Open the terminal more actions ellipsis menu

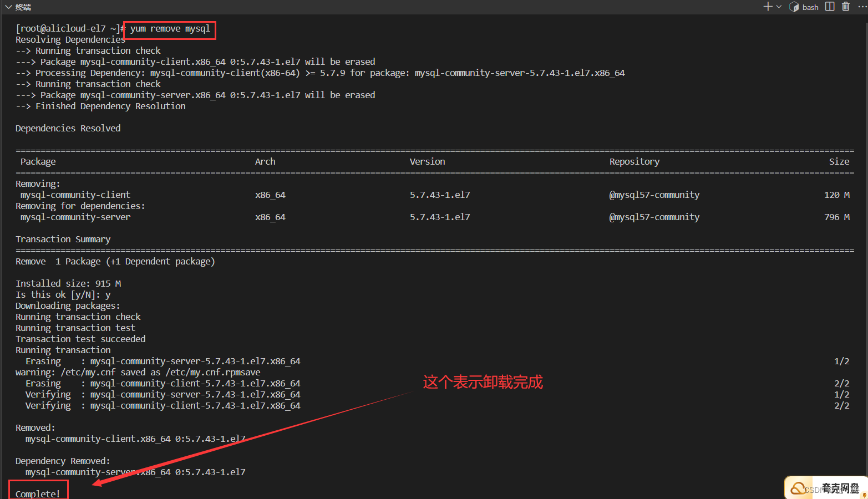pos(862,7)
